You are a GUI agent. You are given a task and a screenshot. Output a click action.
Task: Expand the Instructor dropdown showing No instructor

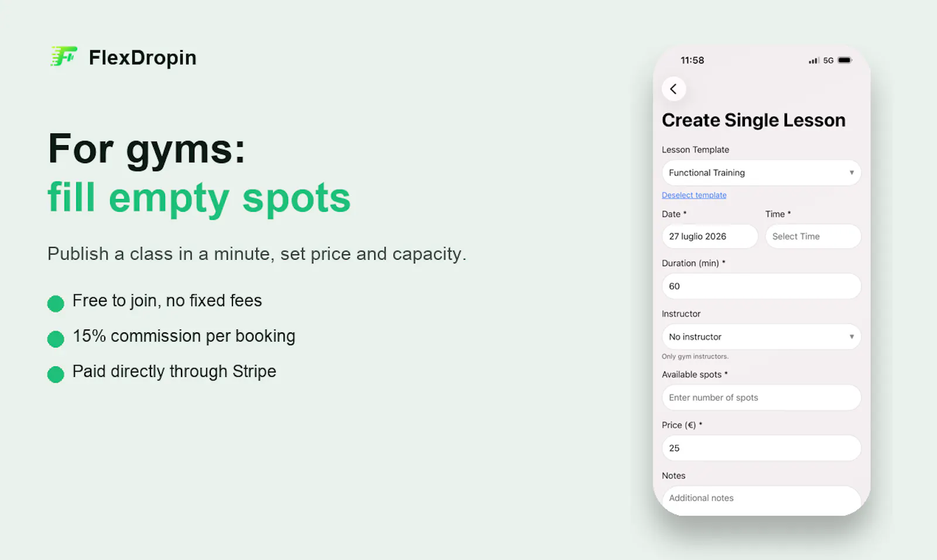click(761, 336)
